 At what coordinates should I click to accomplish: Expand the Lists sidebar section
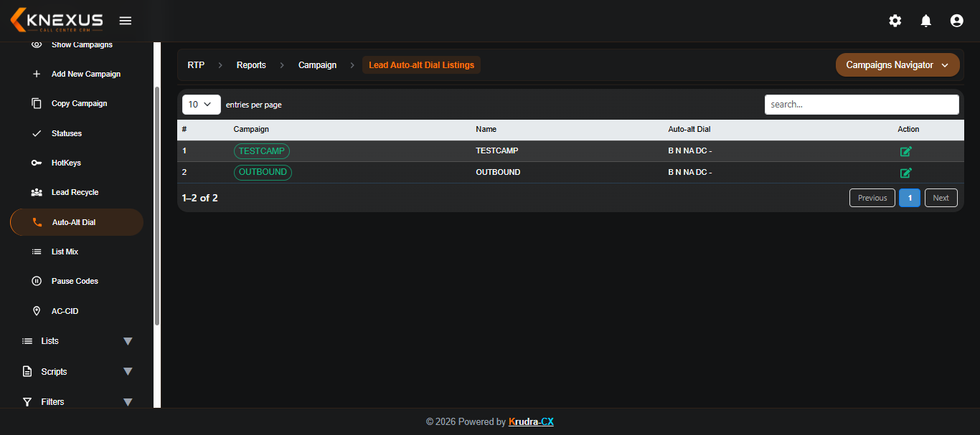(x=77, y=341)
